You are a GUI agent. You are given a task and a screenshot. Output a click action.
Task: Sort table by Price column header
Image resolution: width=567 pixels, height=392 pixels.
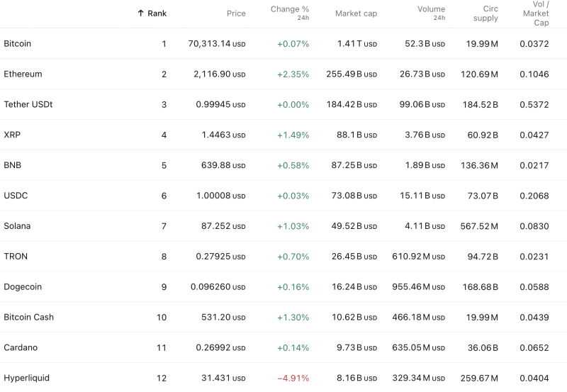click(x=236, y=13)
